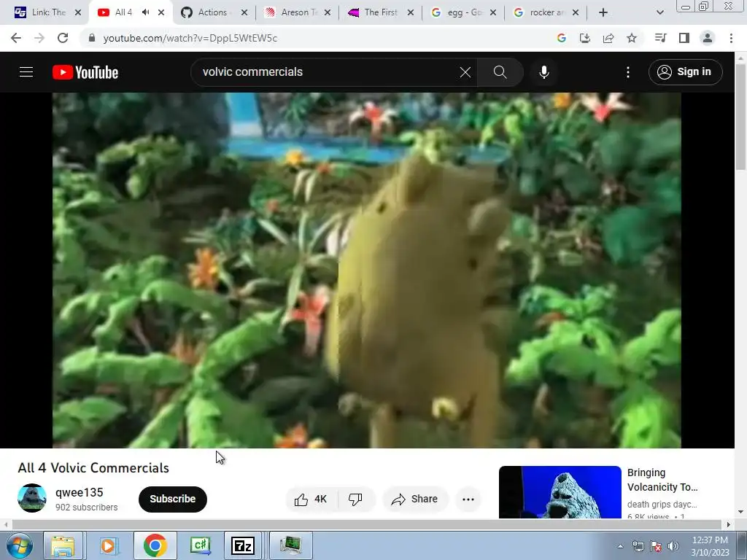Open Chrome profile icon
This screenshot has height=560, width=747.
[x=708, y=38]
